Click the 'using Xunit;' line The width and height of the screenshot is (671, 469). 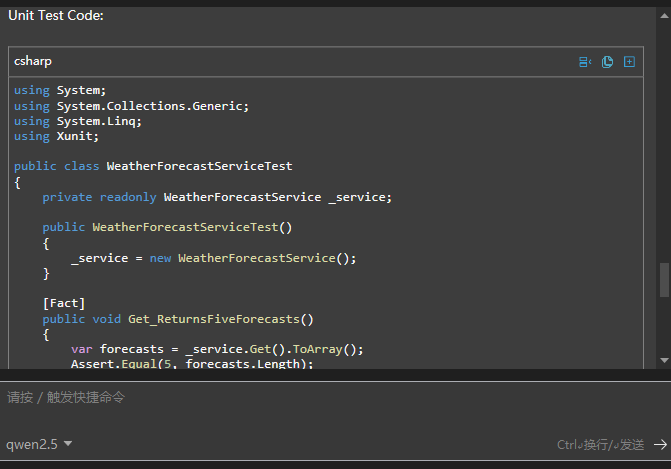[56, 136]
